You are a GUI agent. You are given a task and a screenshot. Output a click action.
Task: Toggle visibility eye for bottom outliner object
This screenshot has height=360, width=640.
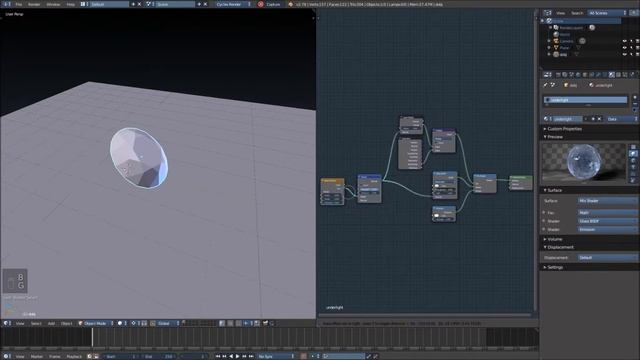[624, 54]
